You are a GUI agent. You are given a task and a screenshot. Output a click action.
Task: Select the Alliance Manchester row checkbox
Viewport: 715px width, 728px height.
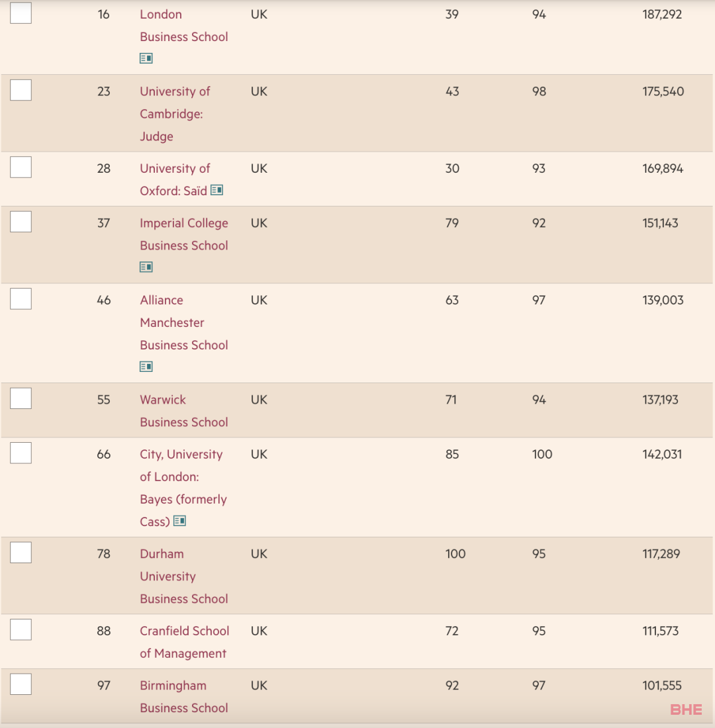tap(21, 299)
